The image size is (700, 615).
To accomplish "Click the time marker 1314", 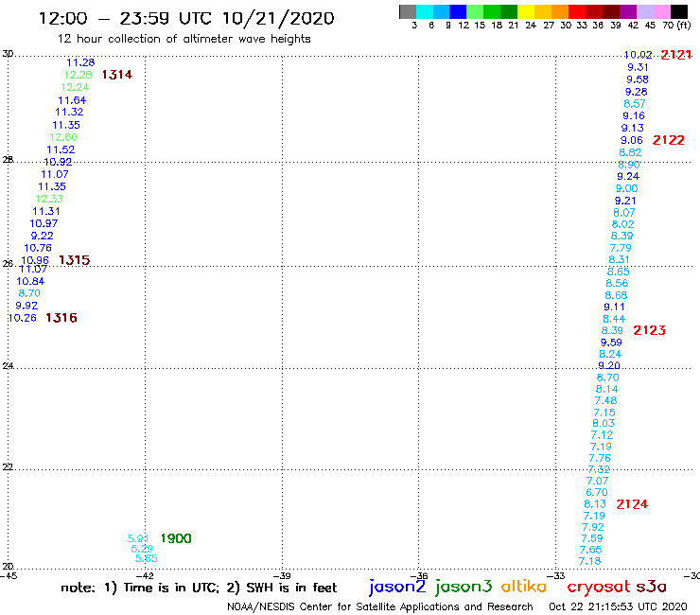I will 117,75.
